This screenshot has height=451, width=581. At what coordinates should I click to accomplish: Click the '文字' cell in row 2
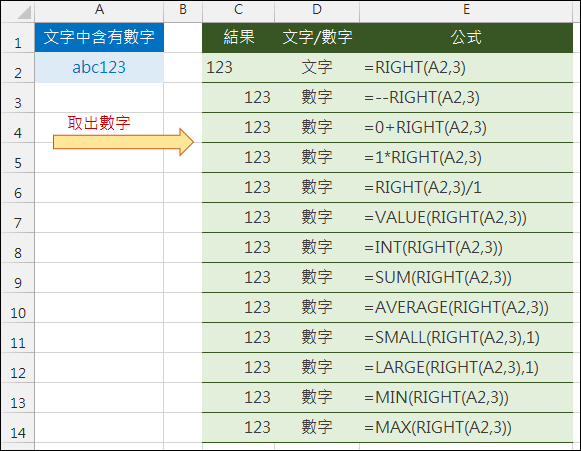click(317, 67)
